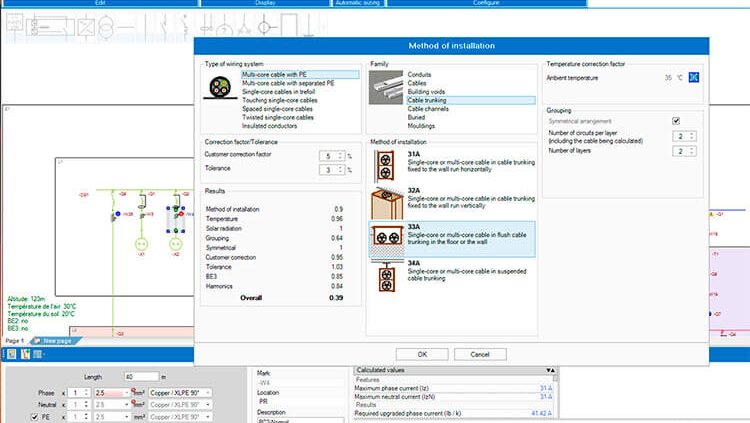Image resolution: width=750 pixels, height=423 pixels.
Task: Click the Length input field
Action: point(141,377)
